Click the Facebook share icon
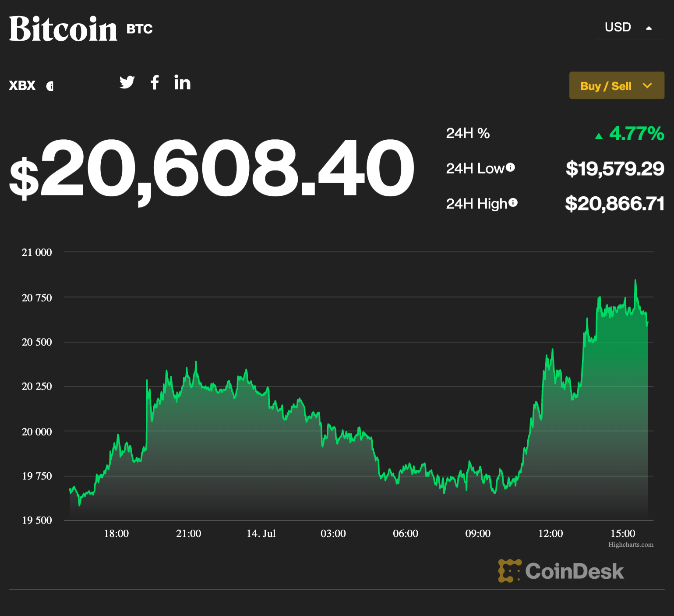The height and width of the screenshot is (616, 674). click(x=154, y=82)
